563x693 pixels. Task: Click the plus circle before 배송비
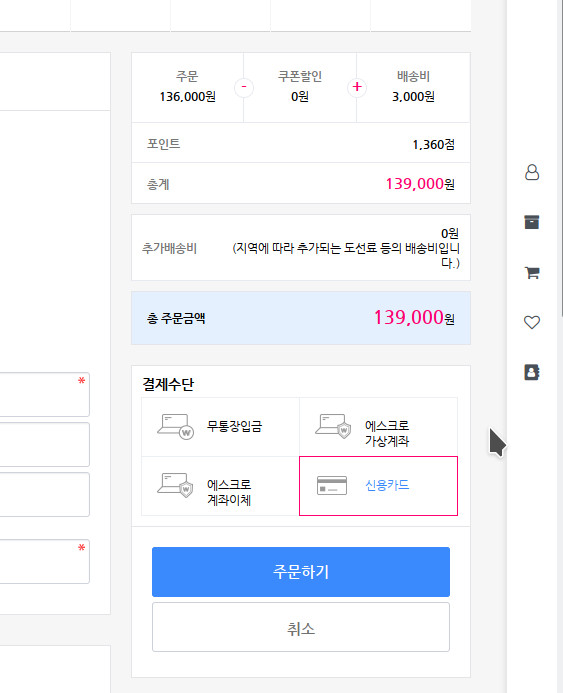[357, 87]
